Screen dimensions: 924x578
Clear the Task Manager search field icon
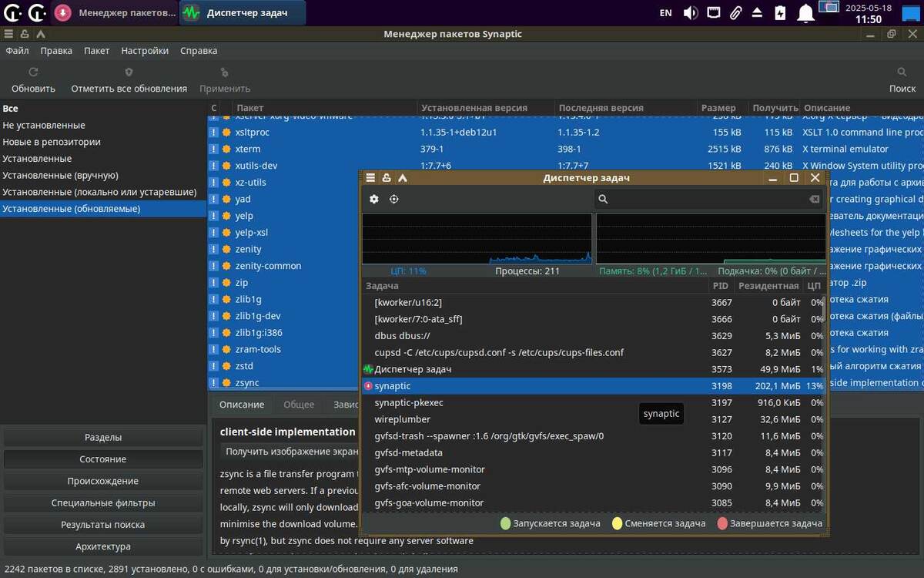point(814,199)
